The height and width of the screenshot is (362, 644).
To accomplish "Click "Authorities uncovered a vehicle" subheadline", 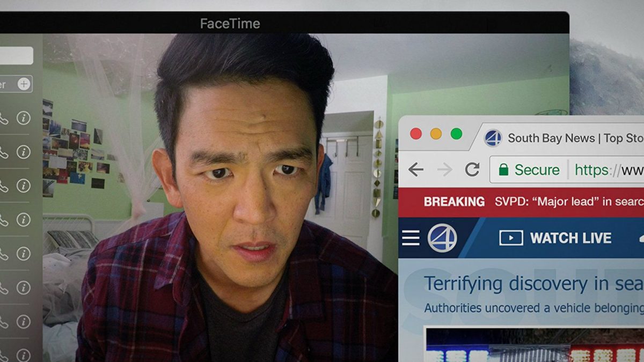I will tap(534, 308).
